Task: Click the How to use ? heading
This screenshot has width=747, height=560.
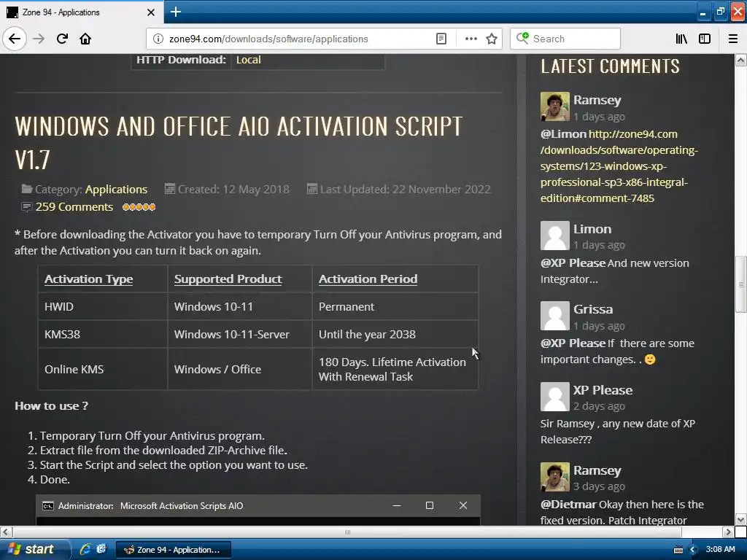Action: 52,405
